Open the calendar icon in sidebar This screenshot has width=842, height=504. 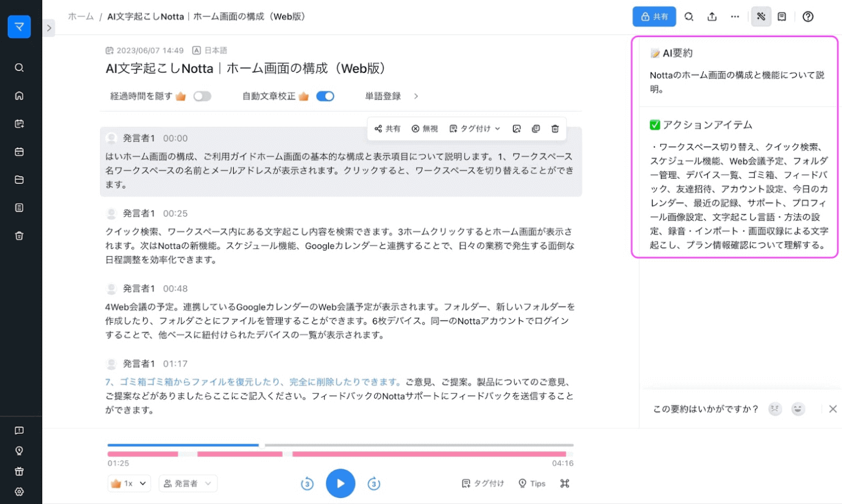[19, 152]
